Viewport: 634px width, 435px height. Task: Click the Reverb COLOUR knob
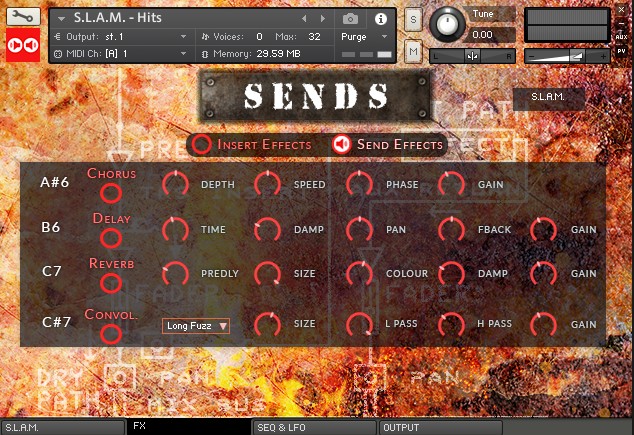pos(359,274)
